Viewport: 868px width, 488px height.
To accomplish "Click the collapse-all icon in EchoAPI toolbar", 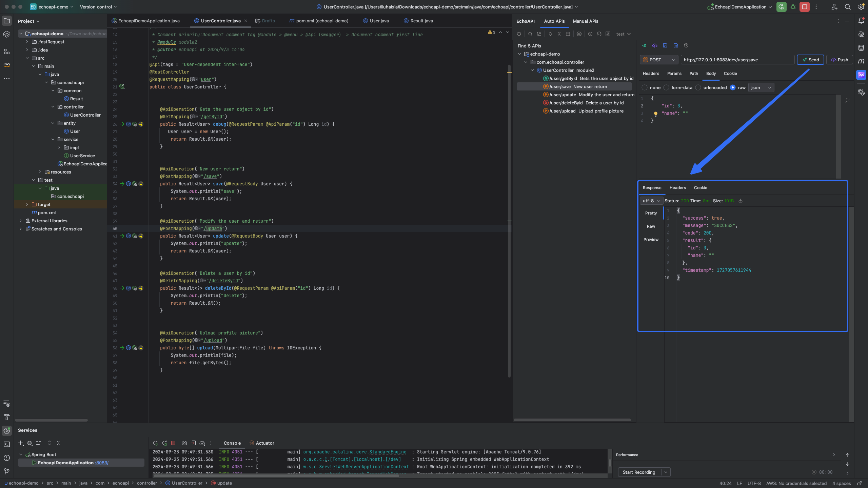I will click(559, 34).
